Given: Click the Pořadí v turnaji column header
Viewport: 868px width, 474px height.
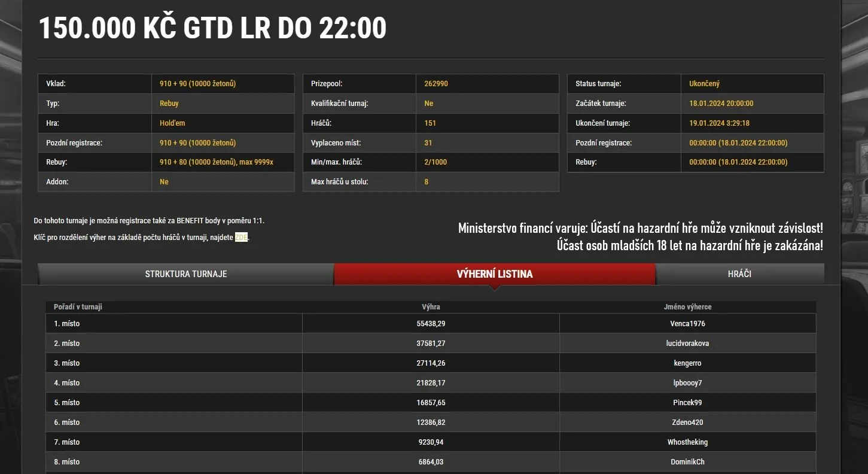Looking at the screenshot, I should coord(78,307).
